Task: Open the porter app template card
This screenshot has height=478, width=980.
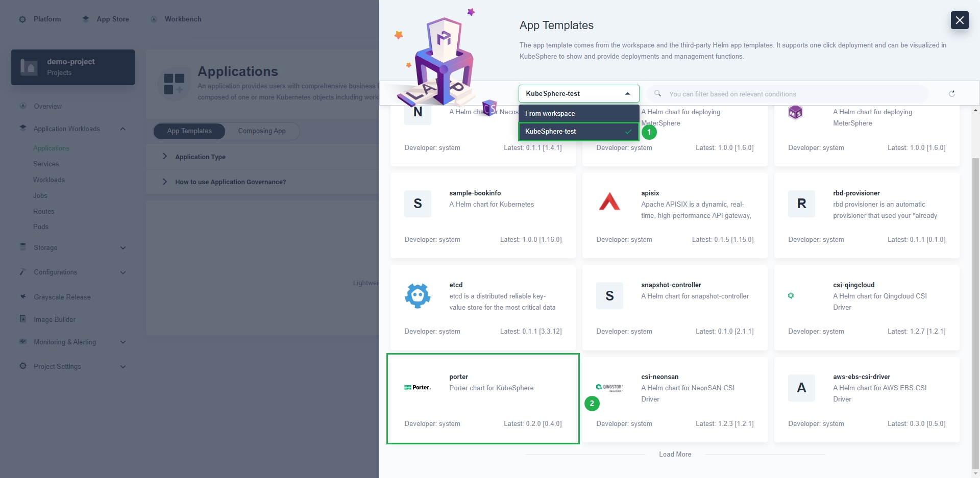Action: (x=483, y=398)
